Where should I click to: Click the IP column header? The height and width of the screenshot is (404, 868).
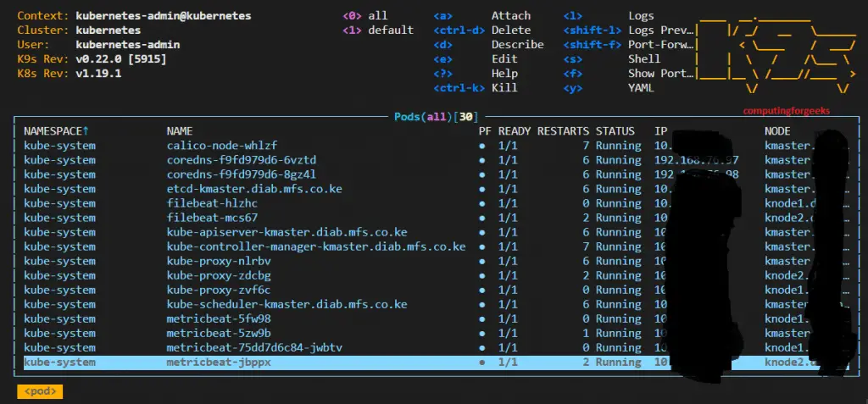click(x=660, y=131)
